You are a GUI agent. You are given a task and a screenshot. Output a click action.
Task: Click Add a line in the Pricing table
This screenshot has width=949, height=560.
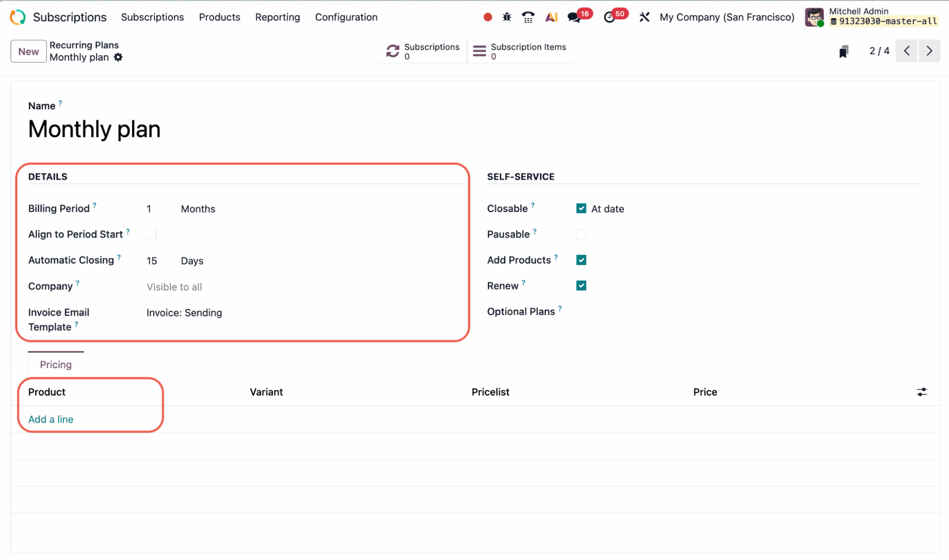click(x=50, y=419)
